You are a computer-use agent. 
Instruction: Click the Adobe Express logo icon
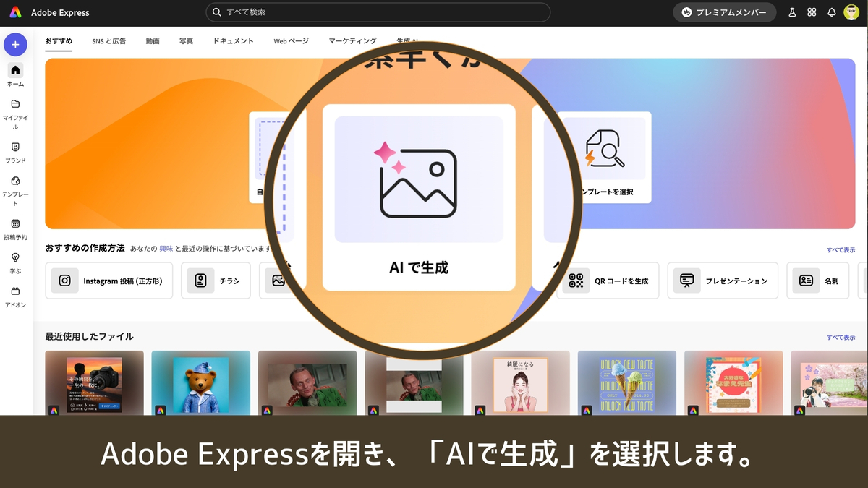tap(15, 12)
